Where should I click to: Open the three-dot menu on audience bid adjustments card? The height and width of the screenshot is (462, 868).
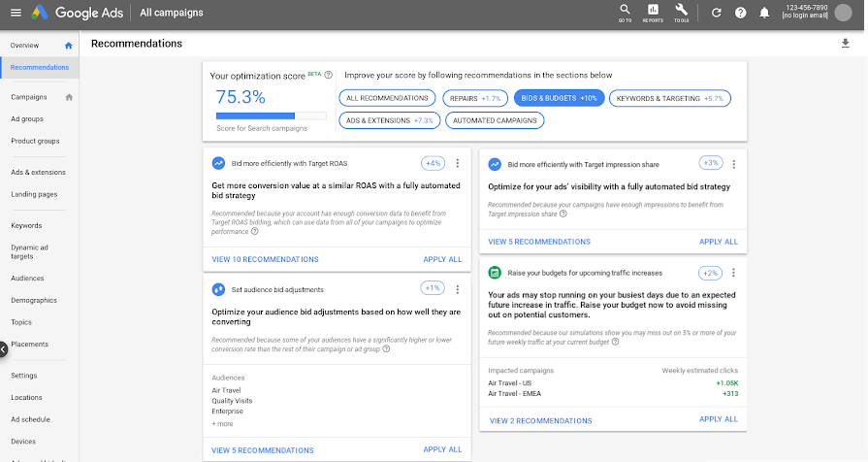[457, 289]
